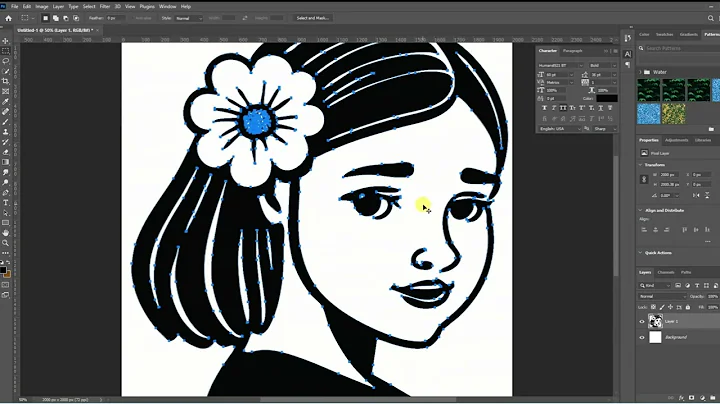The height and width of the screenshot is (404, 720).
Task: Hide Layer 1 using eye icon
Action: click(642, 322)
